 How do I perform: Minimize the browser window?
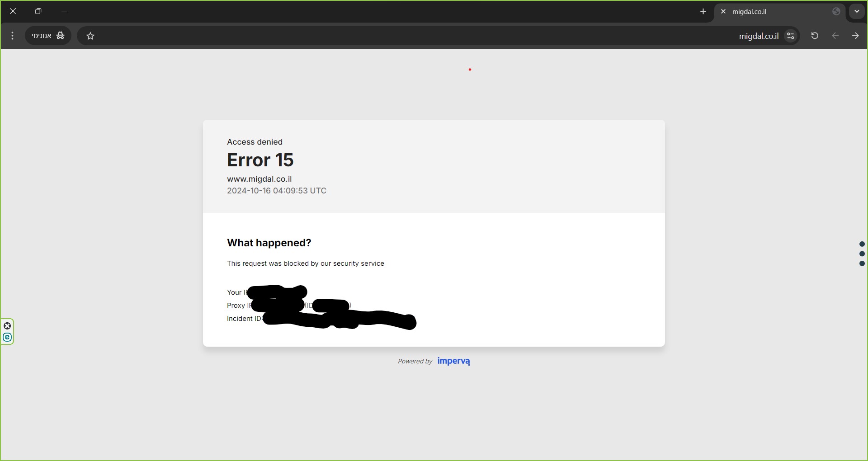tap(64, 11)
